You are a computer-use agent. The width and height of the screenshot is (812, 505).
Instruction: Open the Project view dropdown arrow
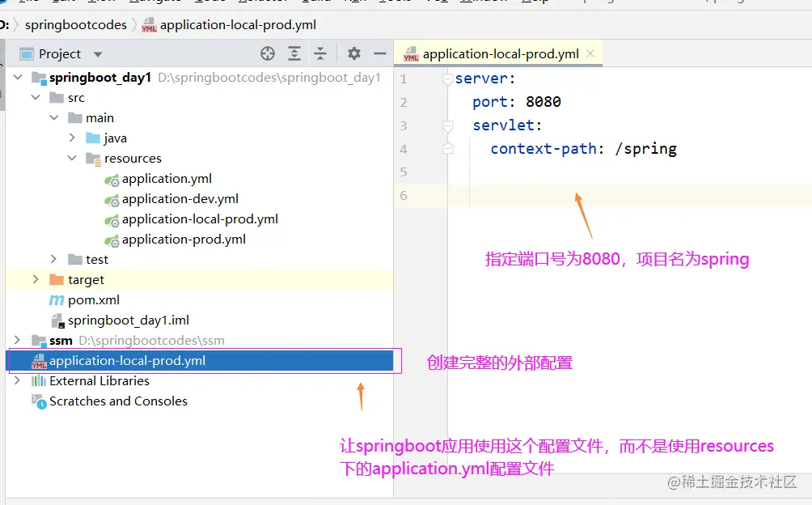[x=98, y=54]
